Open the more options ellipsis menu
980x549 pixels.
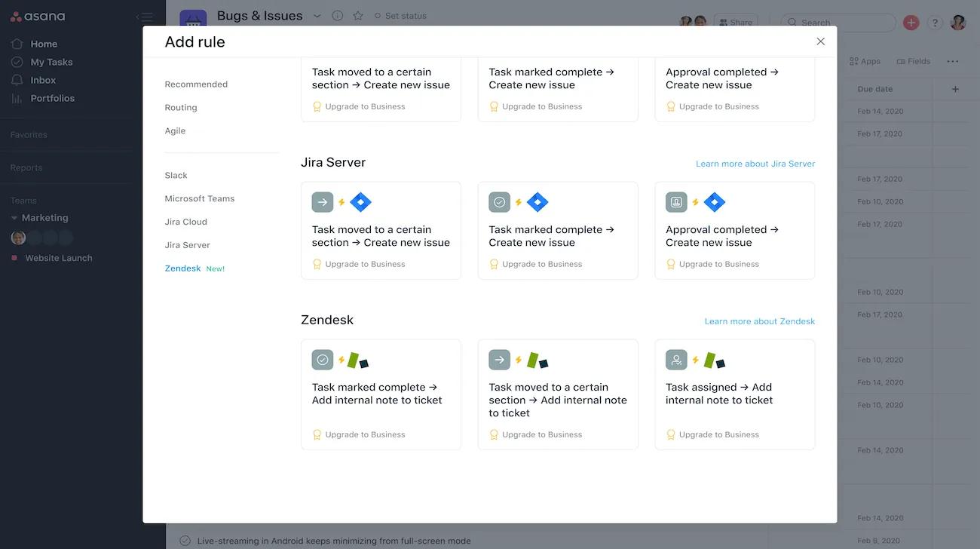pyautogui.click(x=952, y=61)
